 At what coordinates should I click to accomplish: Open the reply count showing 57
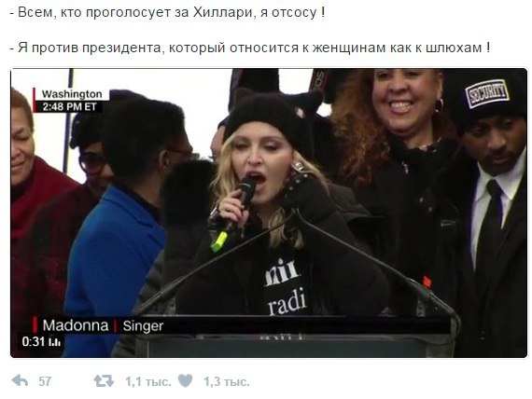point(45,381)
